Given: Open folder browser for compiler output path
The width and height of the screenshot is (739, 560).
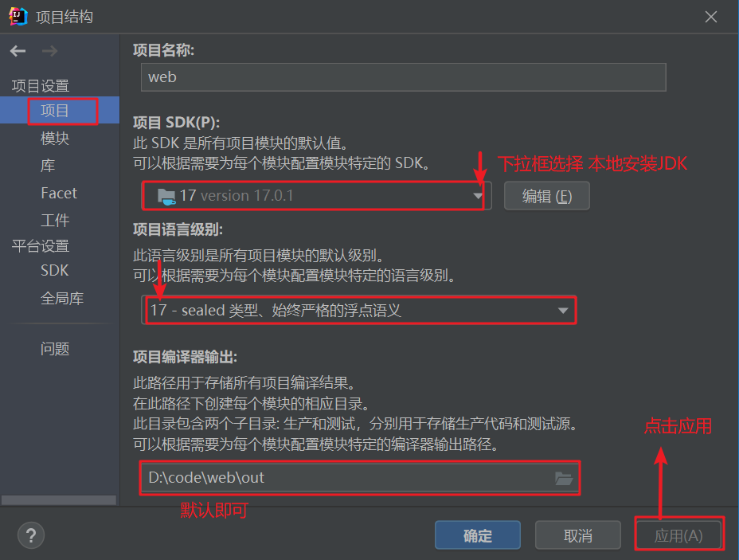Looking at the screenshot, I should 563,478.
